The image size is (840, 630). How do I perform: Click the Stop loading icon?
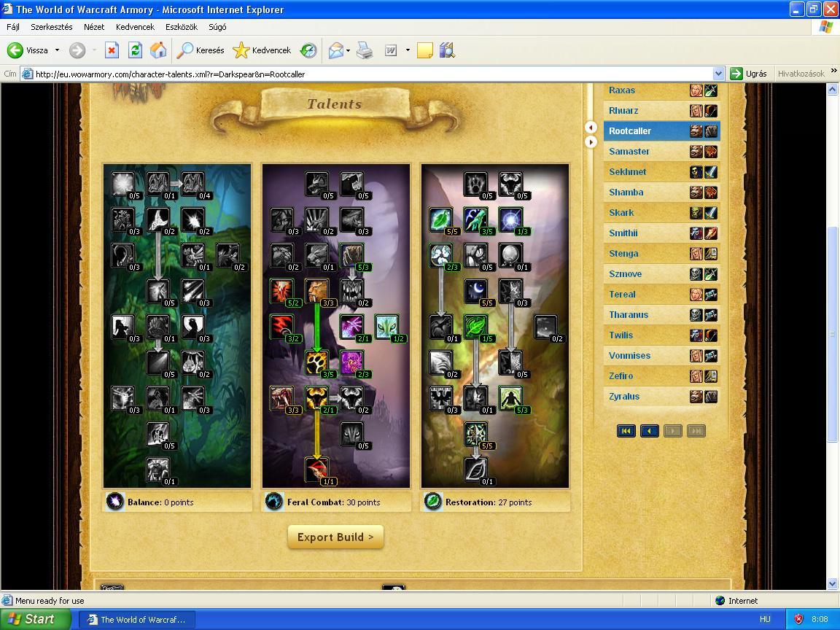click(112, 50)
